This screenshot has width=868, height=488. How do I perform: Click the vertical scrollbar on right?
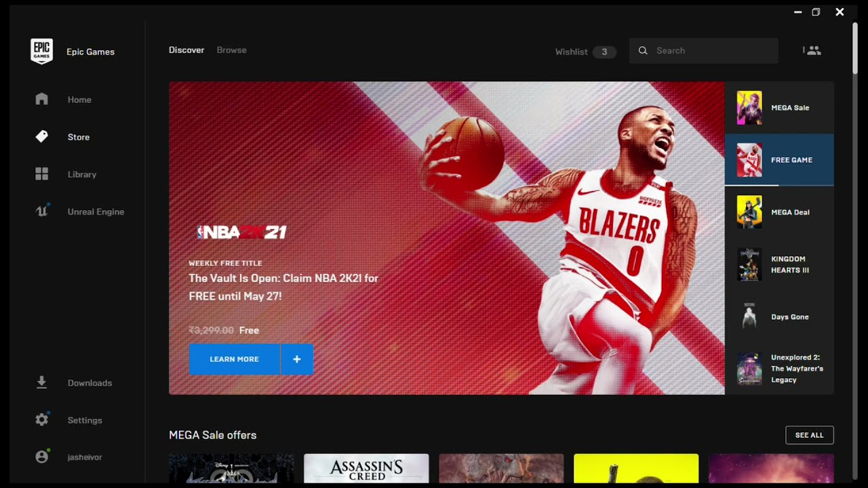855,47
